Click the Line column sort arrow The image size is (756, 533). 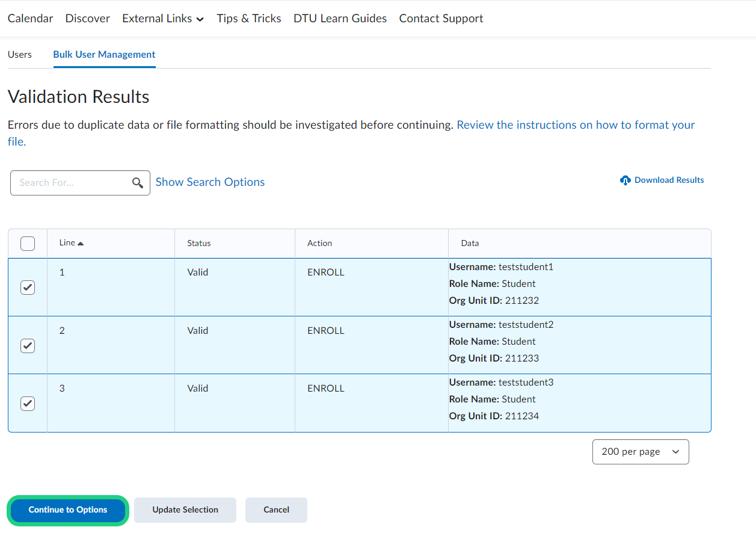[81, 243]
